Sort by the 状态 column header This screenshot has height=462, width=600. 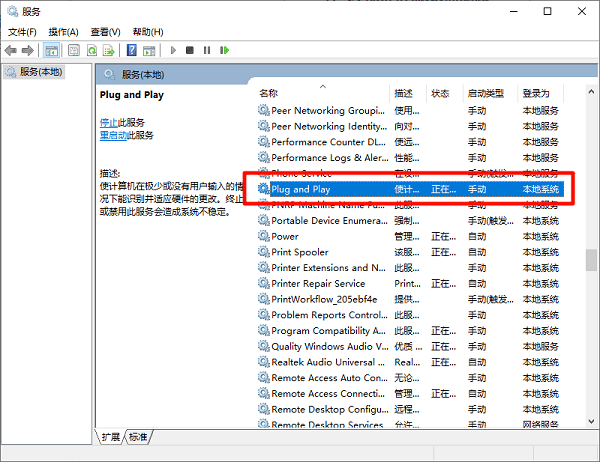(445, 93)
